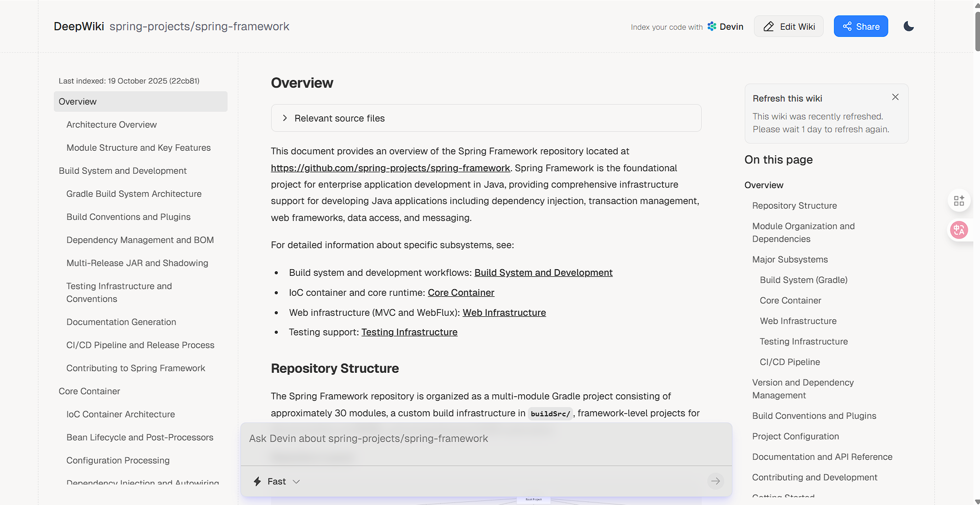Follow the Build System and Development link
Image resolution: width=980 pixels, height=505 pixels.
543,273
